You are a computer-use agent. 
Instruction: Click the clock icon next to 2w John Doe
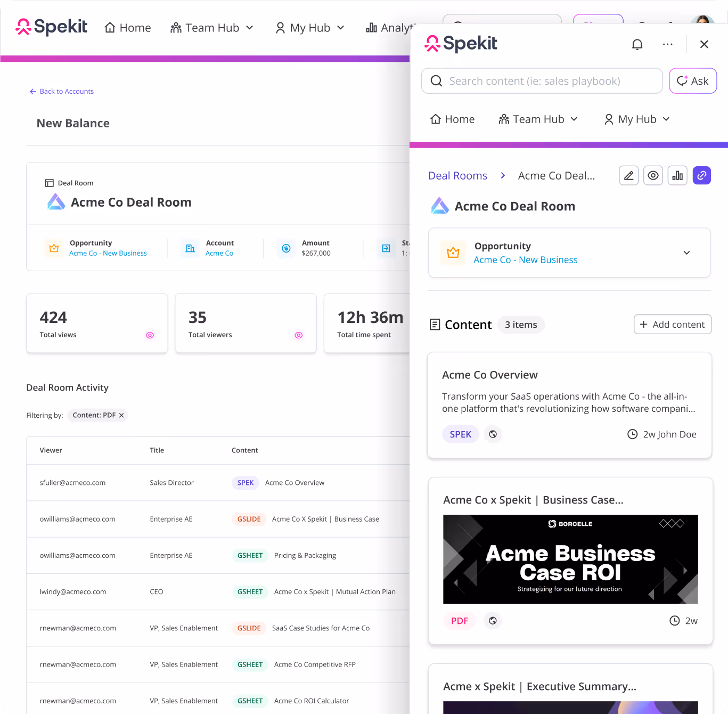[x=633, y=434]
